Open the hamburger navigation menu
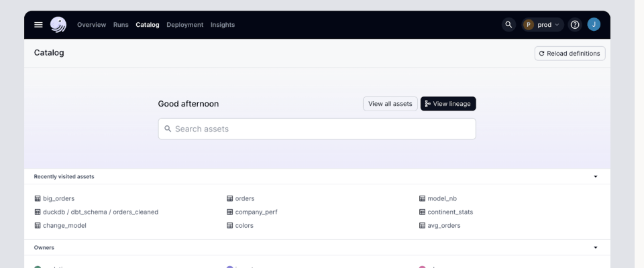Viewport: 644px width, 268px height. tap(39, 25)
